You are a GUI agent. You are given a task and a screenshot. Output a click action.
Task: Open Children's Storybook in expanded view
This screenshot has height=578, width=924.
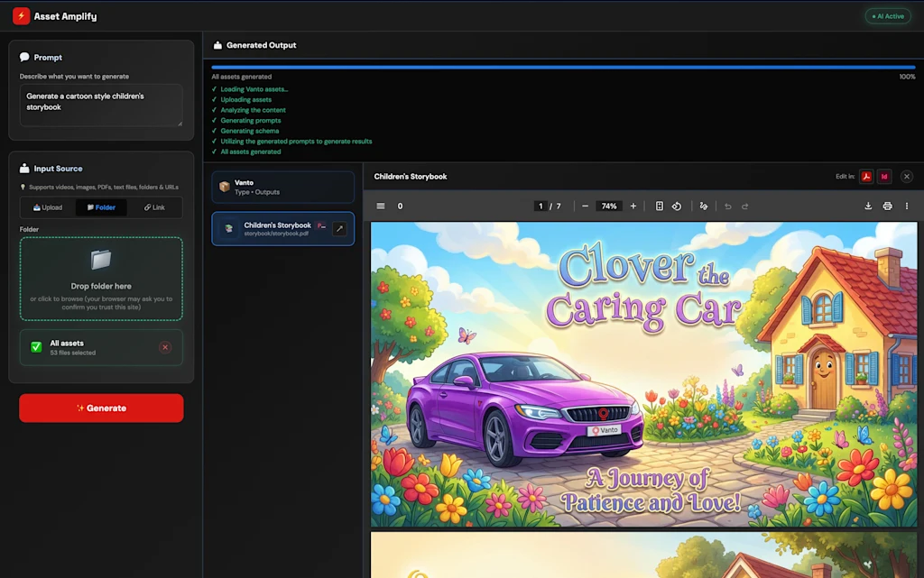point(339,229)
